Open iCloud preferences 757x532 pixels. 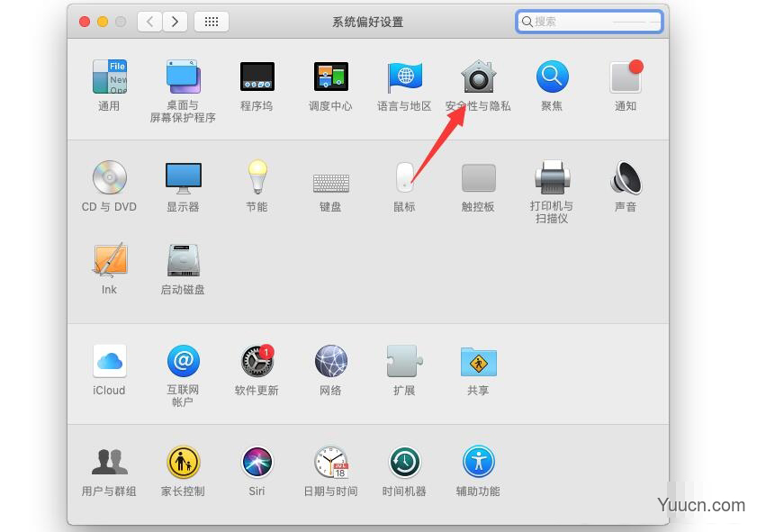pyautogui.click(x=109, y=360)
